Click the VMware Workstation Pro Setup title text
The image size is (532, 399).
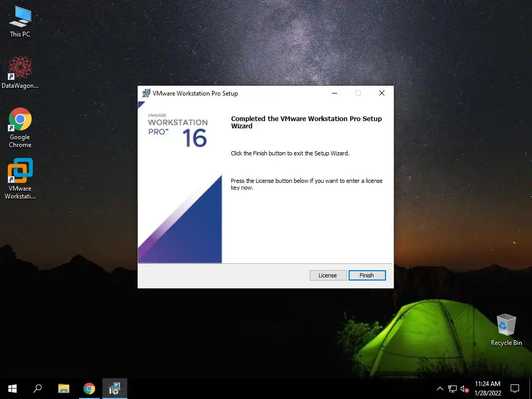(x=195, y=94)
